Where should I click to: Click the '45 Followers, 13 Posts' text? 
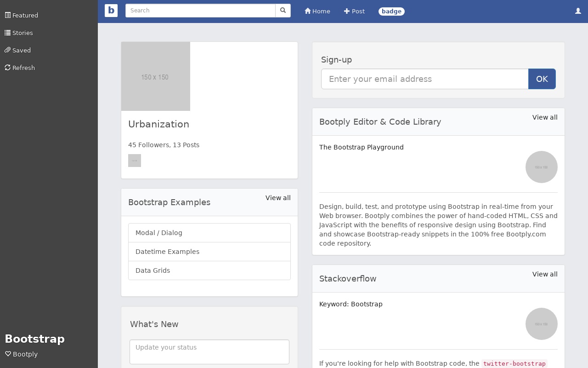164,145
